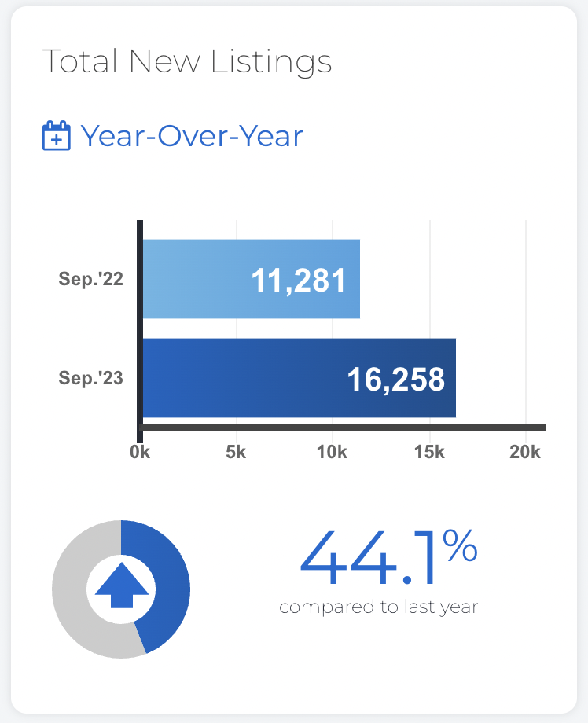Click the percent sign superscript

point(460,545)
